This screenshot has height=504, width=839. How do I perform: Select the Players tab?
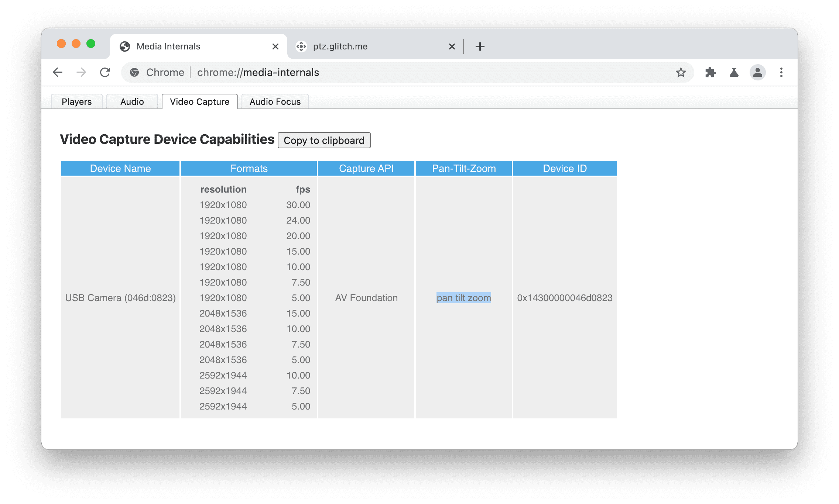[x=77, y=101]
